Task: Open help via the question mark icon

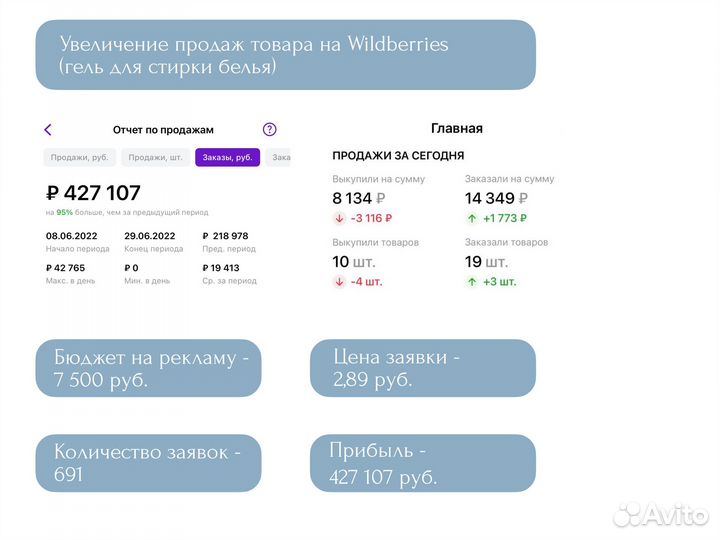Action: [270, 129]
